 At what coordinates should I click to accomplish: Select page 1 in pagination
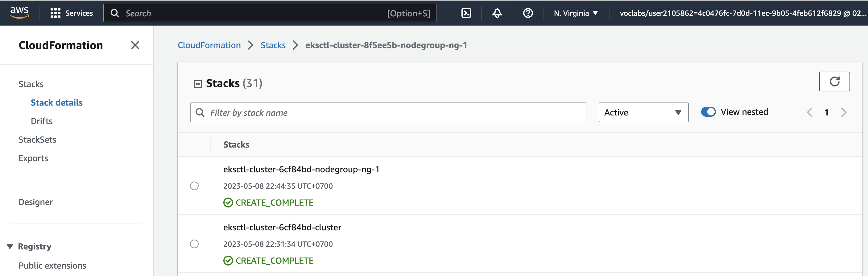click(826, 112)
